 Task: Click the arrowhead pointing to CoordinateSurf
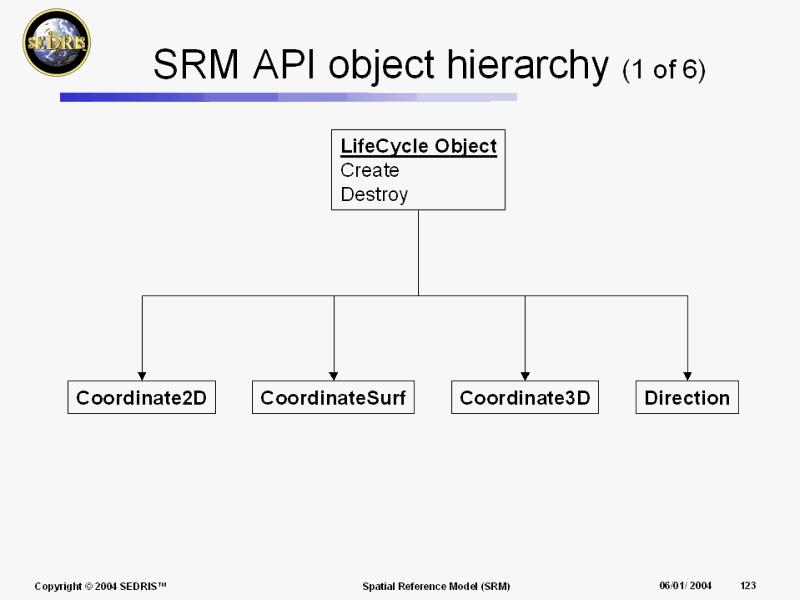(x=334, y=374)
